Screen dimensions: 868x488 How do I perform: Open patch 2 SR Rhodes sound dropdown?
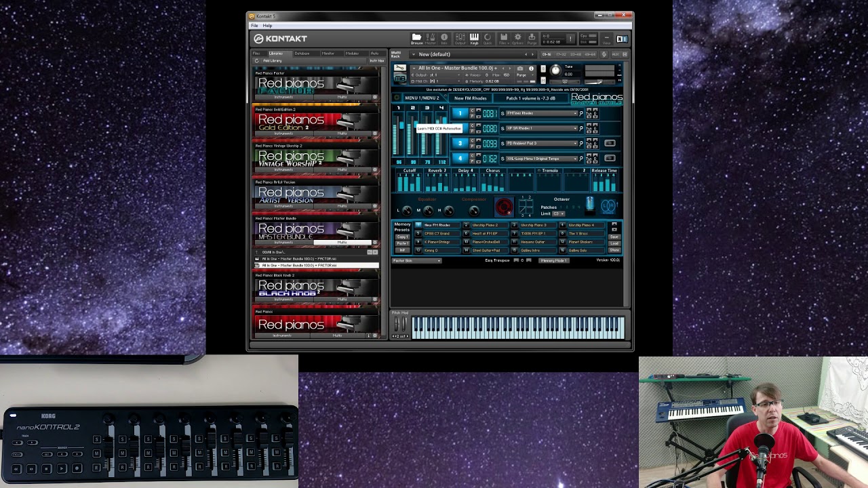[541, 128]
